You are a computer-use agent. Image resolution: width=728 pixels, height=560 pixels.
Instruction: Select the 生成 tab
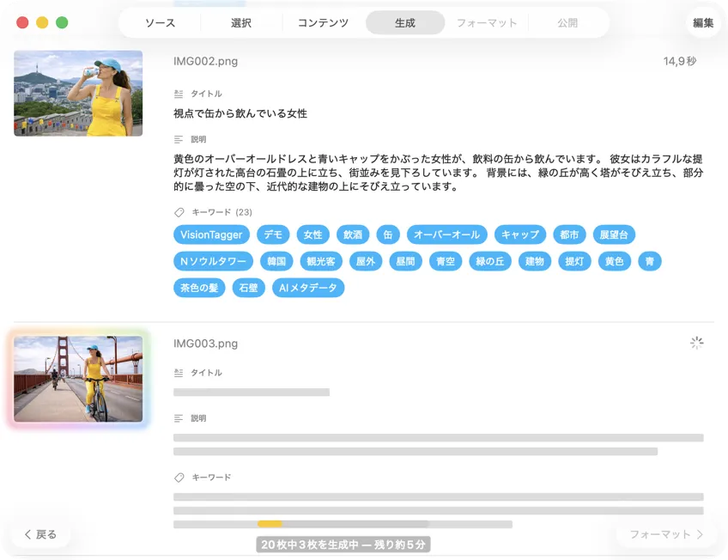pos(405,23)
